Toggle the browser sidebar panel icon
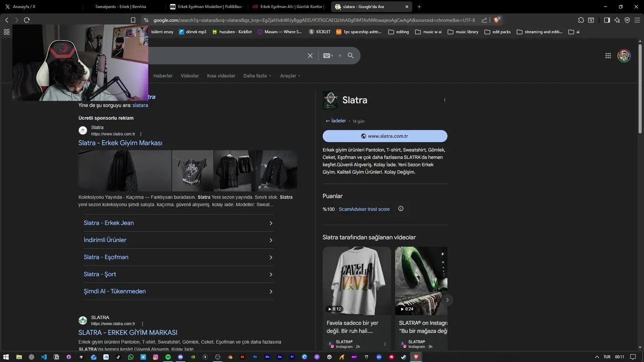The height and width of the screenshot is (362, 644). pos(607,20)
